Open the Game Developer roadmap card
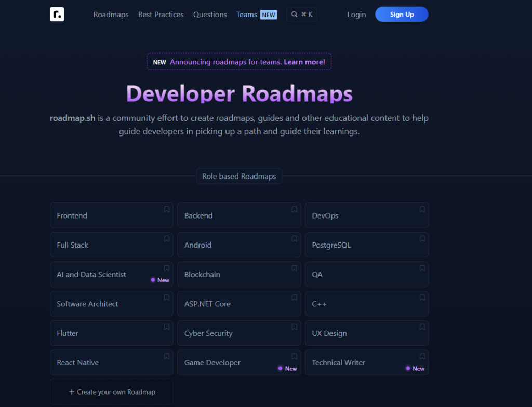 pyautogui.click(x=239, y=362)
